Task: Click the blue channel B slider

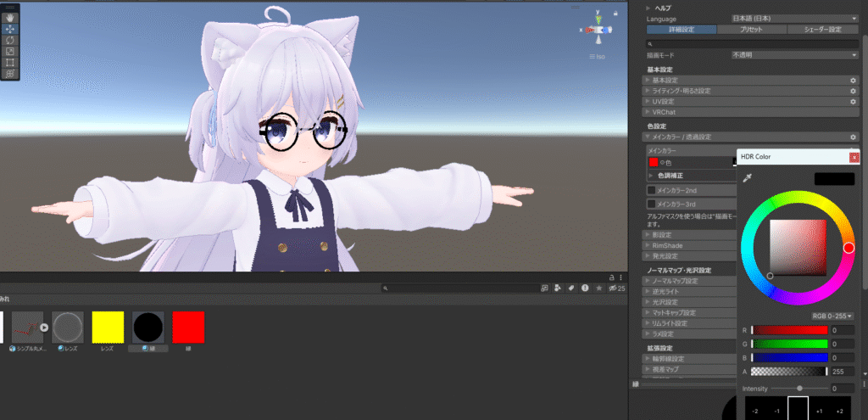Action: 789,358
